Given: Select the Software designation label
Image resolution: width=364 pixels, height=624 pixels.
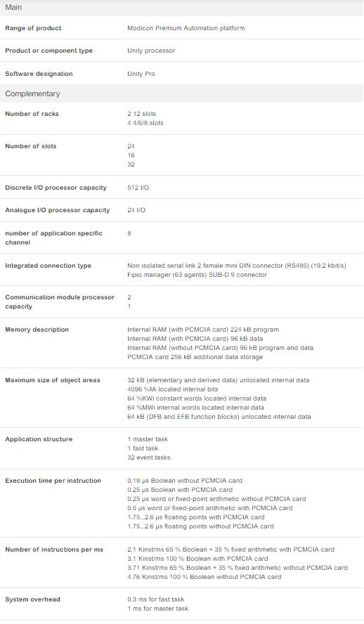Looking at the screenshot, I should pos(39,74).
